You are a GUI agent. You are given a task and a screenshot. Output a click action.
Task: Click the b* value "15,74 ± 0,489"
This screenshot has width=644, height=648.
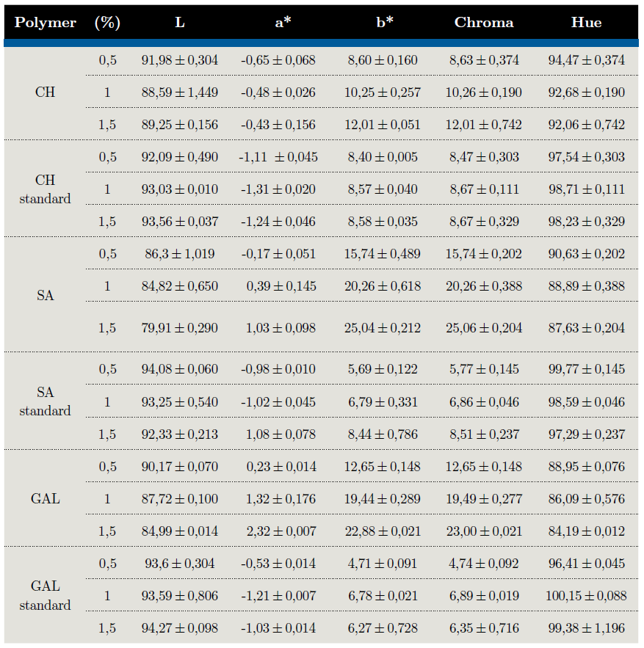click(x=383, y=254)
